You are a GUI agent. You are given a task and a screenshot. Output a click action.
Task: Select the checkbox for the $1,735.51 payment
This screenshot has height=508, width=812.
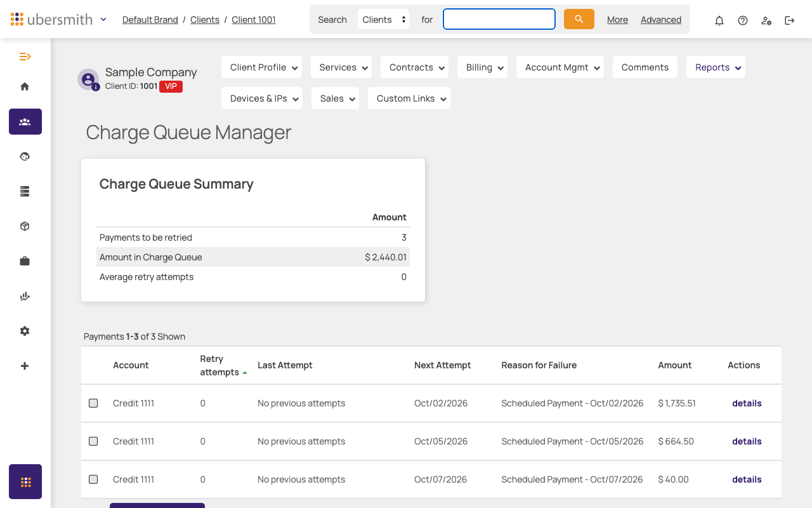93,403
